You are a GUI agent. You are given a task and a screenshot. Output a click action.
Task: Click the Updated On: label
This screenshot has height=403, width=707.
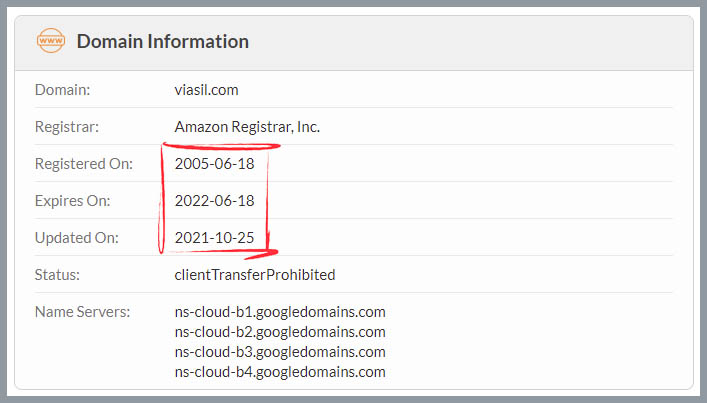coord(77,238)
